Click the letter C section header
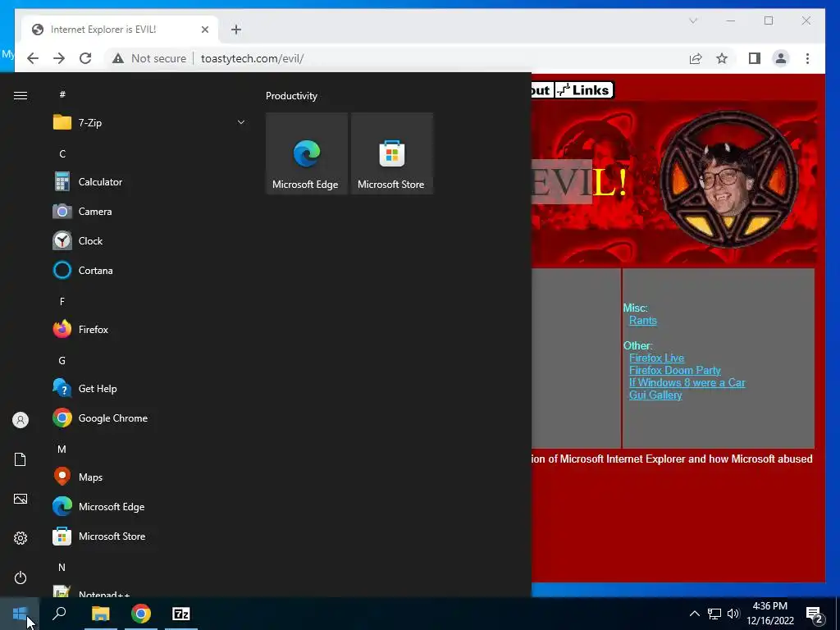Viewport: 840px width, 630px height. [62, 153]
